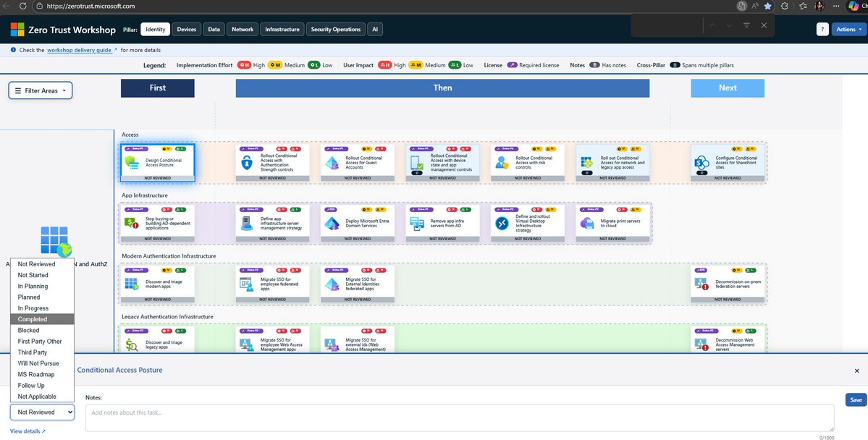Open the Not Reviewed status combo box

coord(42,412)
